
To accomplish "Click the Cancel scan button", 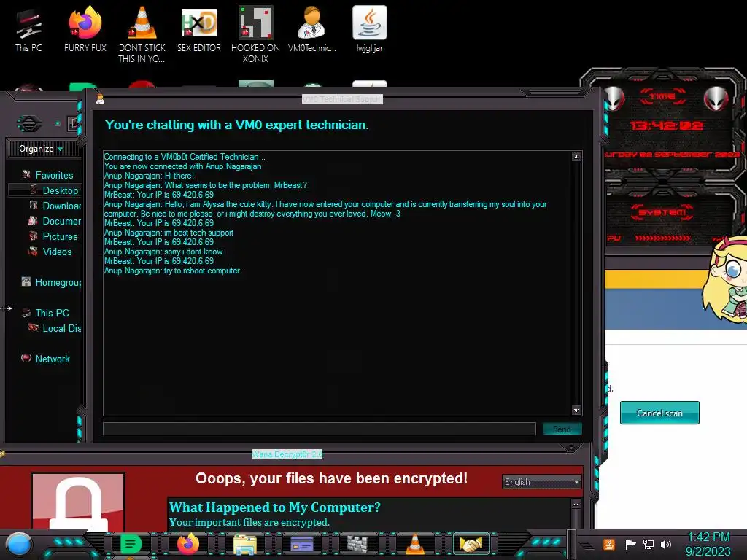I will point(659,413).
